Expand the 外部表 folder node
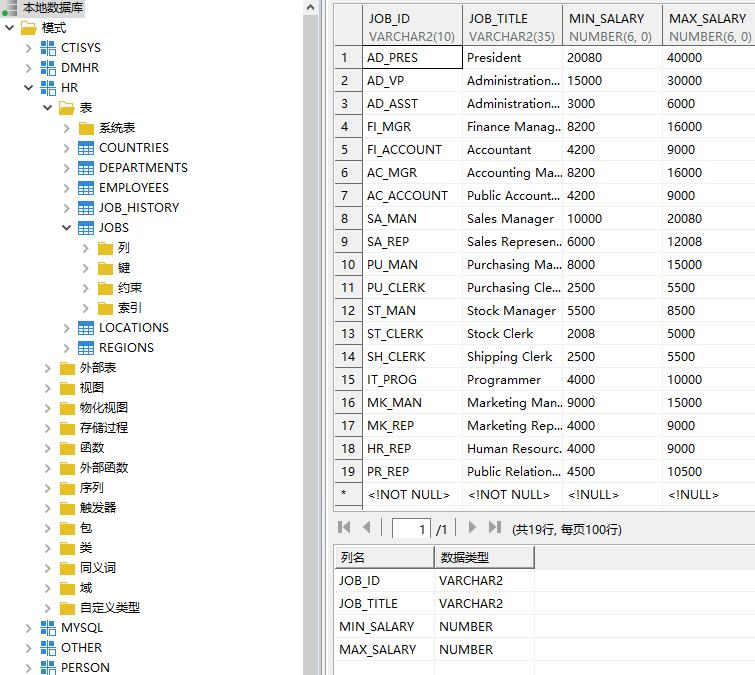 [x=47, y=368]
